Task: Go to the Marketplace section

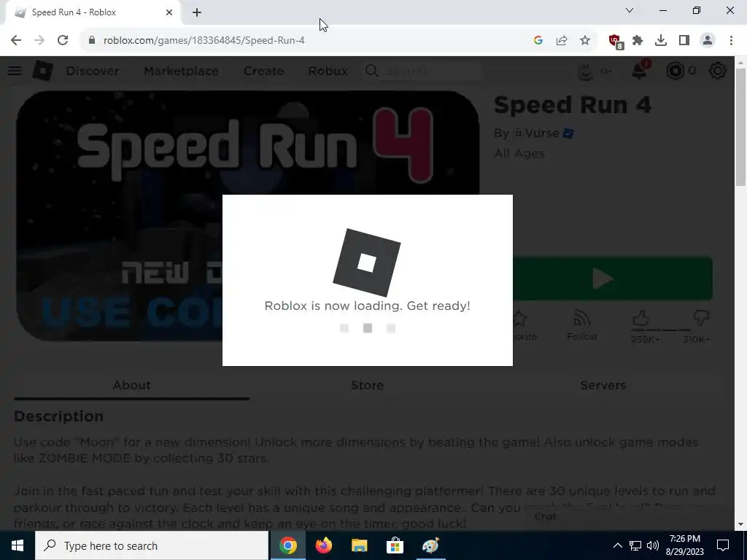Action: pyautogui.click(x=181, y=71)
